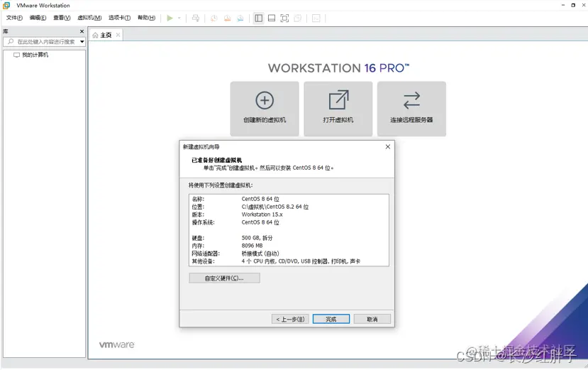
Task: Click the 上一步(B) back button
Action: [x=290, y=320]
